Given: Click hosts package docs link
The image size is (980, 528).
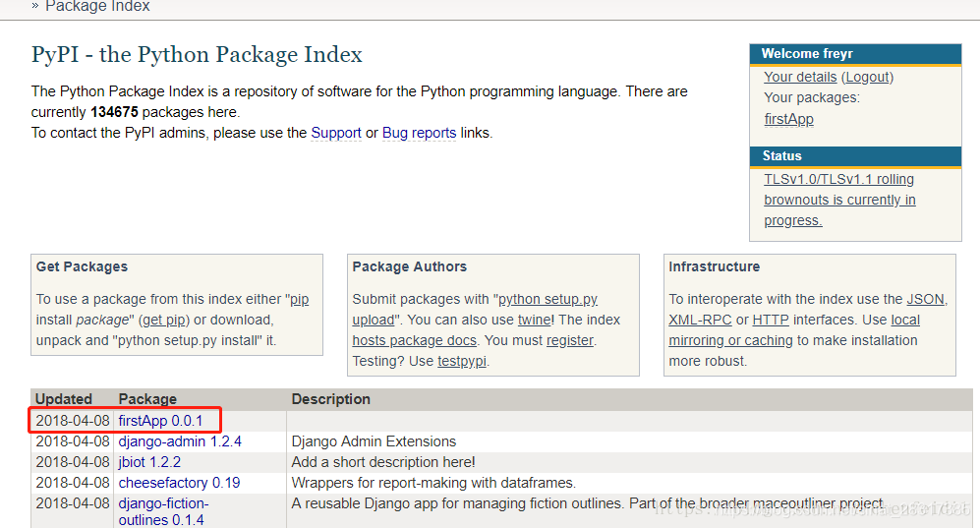Looking at the screenshot, I should (414, 340).
